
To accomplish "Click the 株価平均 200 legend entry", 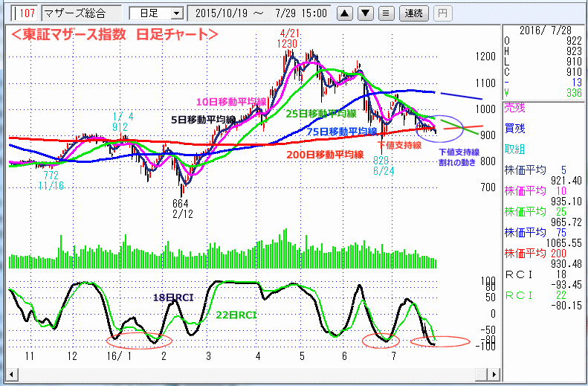I will coord(535,253).
